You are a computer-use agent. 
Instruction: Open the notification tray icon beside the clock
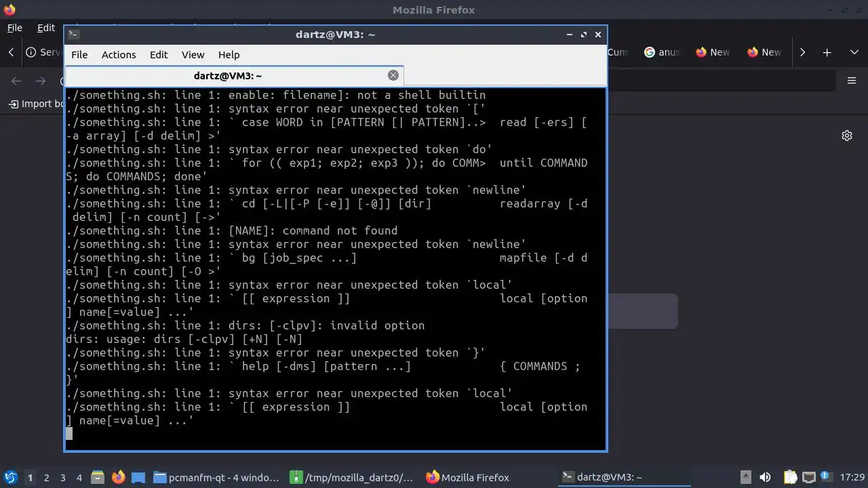coord(826,477)
